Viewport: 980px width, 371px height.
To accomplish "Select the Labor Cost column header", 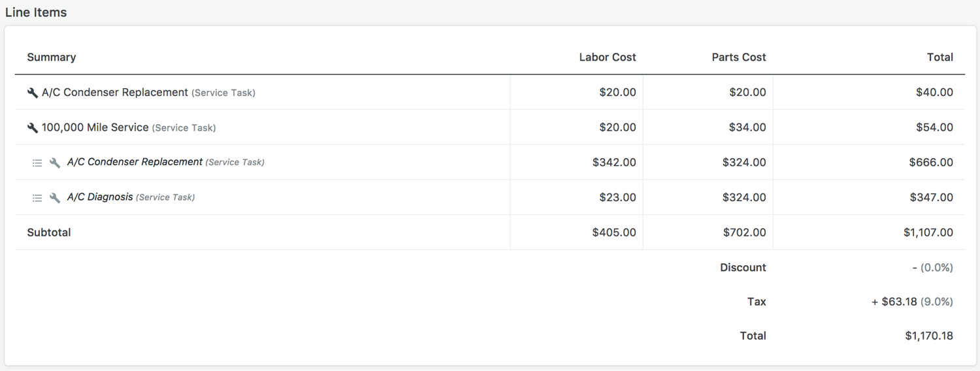I will 607,57.
